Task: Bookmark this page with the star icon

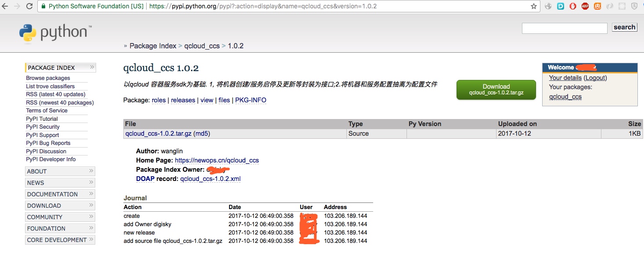Action: click(x=534, y=7)
